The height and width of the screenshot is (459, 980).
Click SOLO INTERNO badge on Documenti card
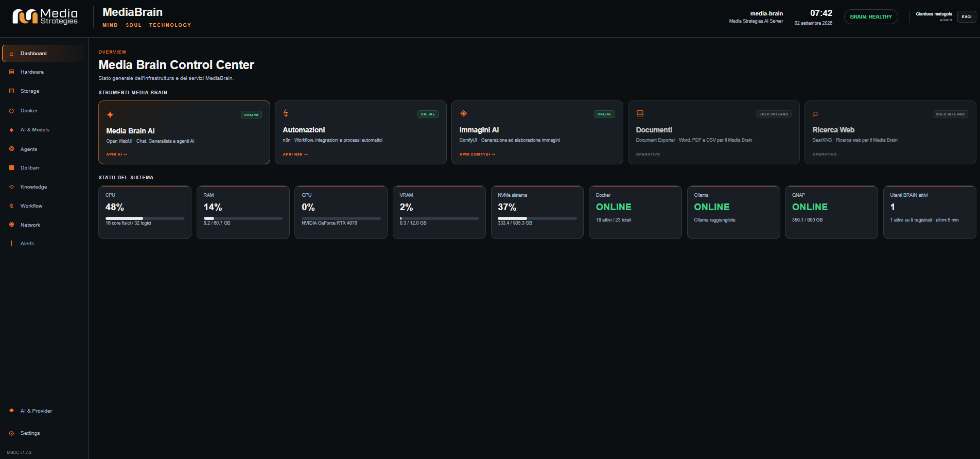774,114
